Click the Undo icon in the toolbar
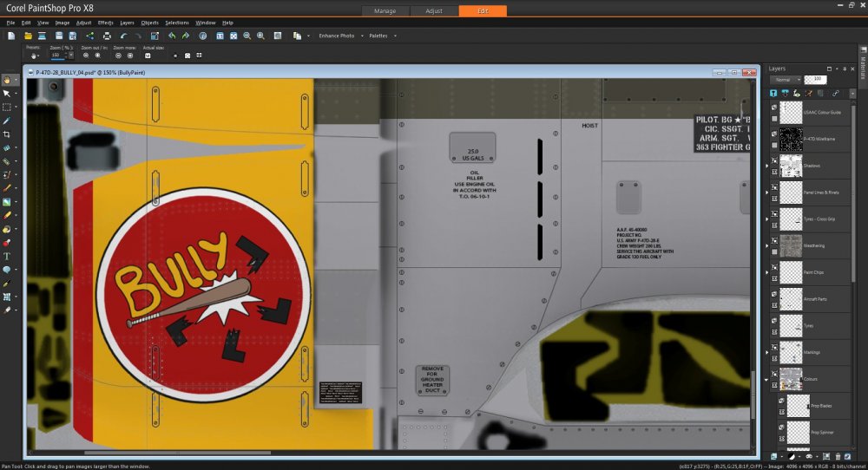Viewport: 868px width, 470px height. click(x=124, y=36)
